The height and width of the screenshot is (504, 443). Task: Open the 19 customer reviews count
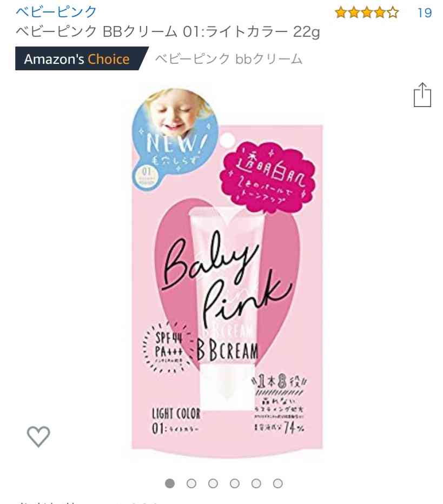pos(425,13)
